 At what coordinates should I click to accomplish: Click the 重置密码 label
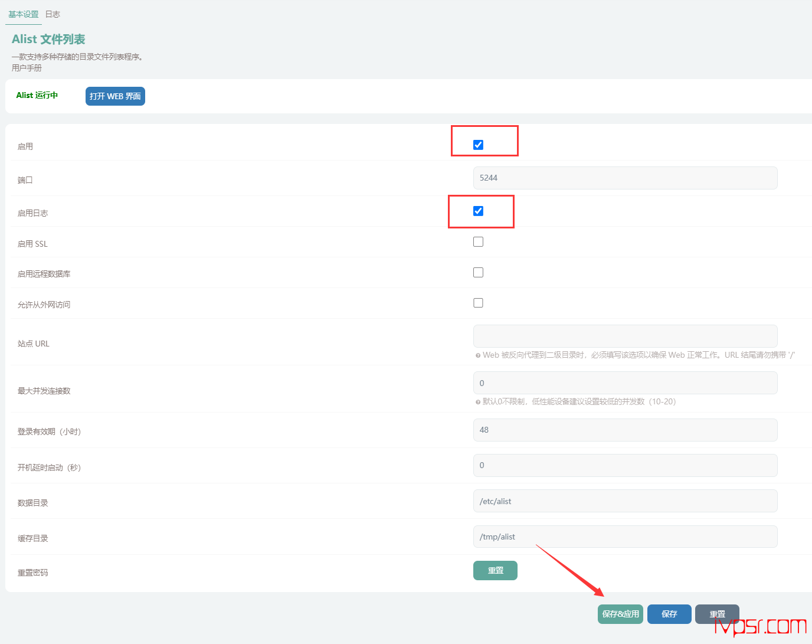tap(32, 573)
